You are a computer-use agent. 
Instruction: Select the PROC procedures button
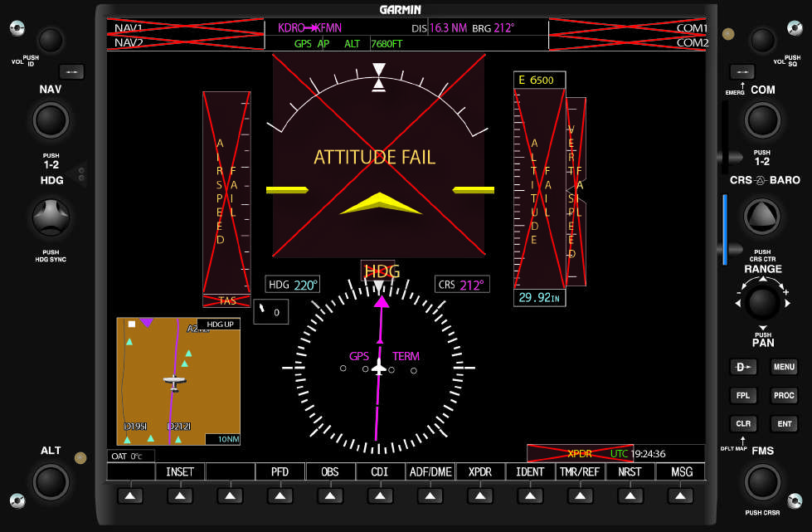[x=784, y=395]
